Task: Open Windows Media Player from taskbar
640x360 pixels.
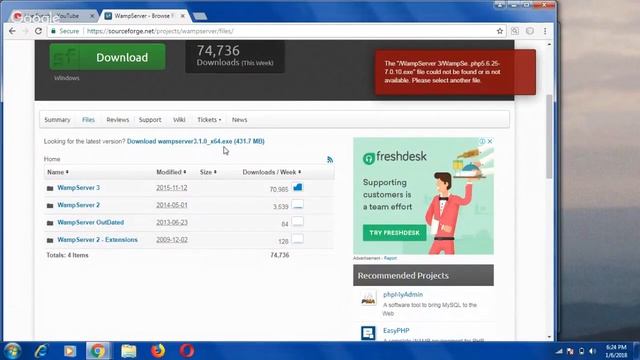Action: pos(70,351)
